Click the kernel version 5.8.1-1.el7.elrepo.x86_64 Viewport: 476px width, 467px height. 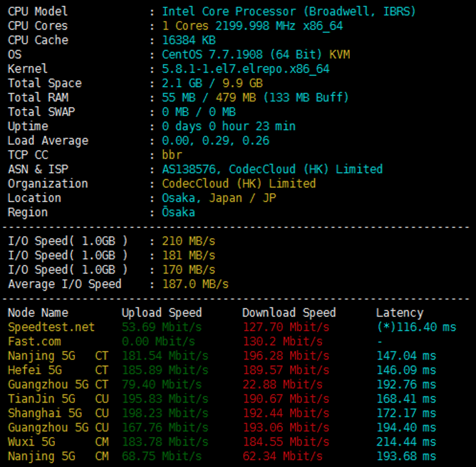(246, 69)
